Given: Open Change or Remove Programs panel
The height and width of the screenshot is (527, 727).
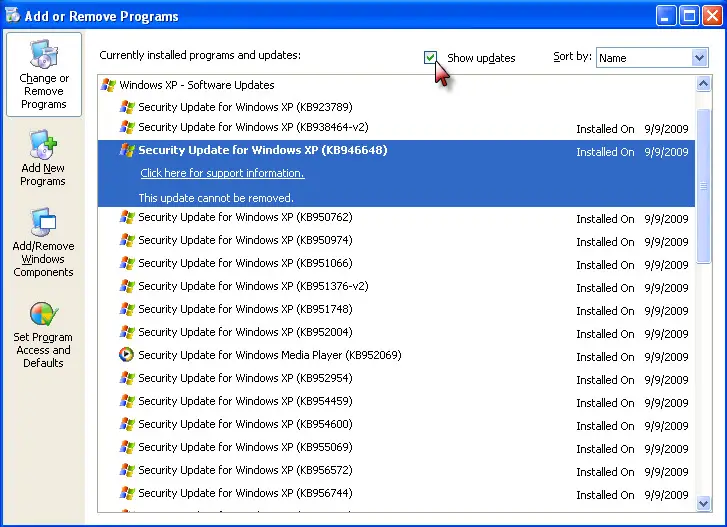Looking at the screenshot, I should tap(44, 74).
